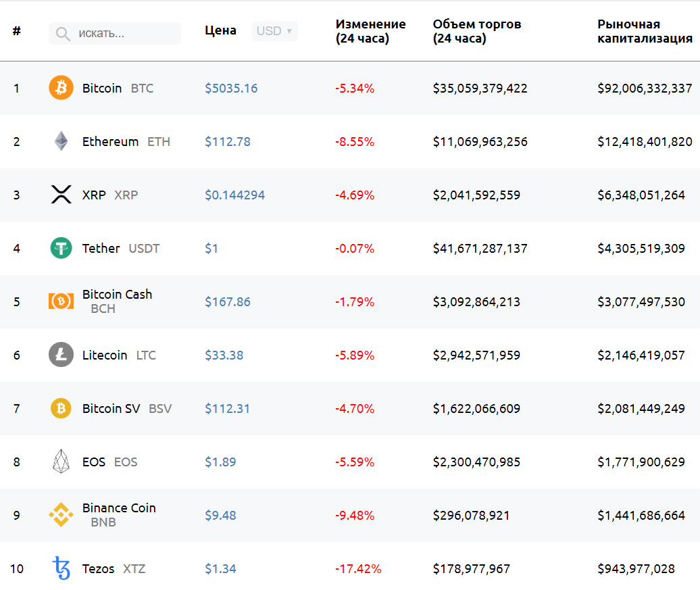Sort by Изменение (24 часа) column header
The width and height of the screenshot is (700, 590).
click(370, 32)
